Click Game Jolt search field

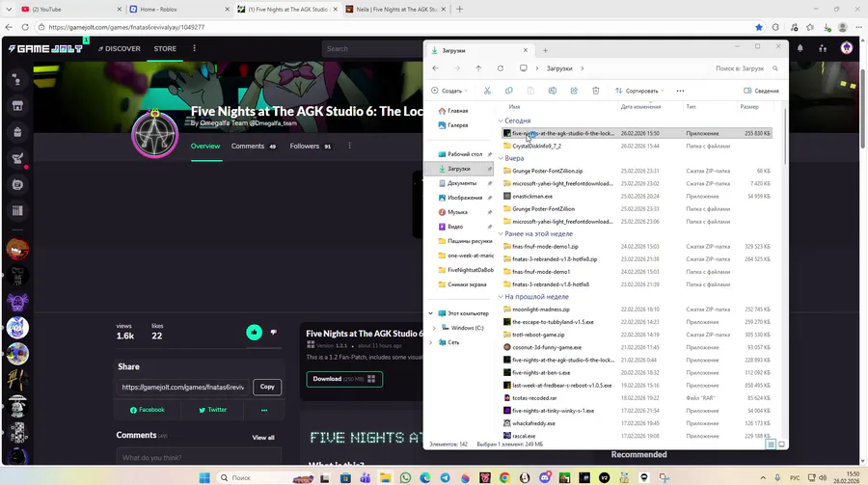tap(372, 49)
